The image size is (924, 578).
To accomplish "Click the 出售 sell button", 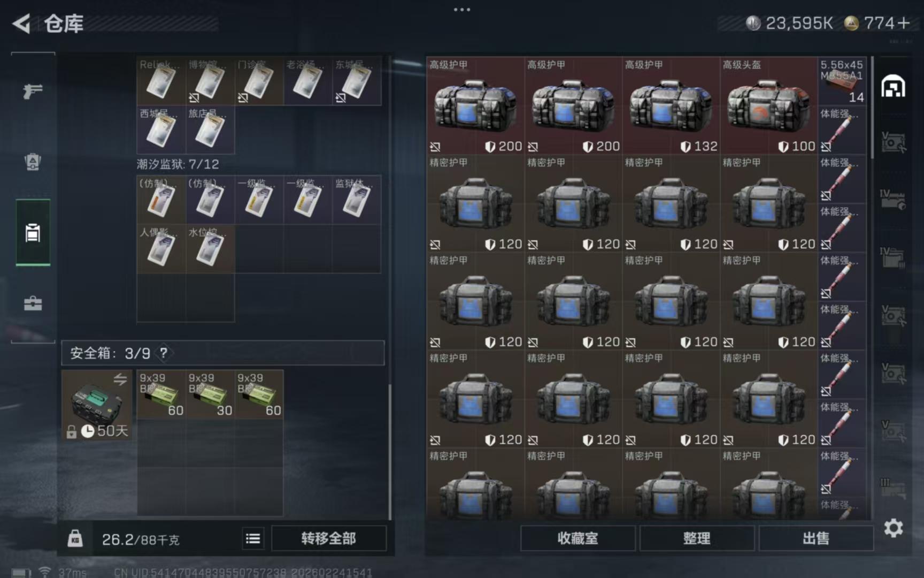I will click(816, 538).
